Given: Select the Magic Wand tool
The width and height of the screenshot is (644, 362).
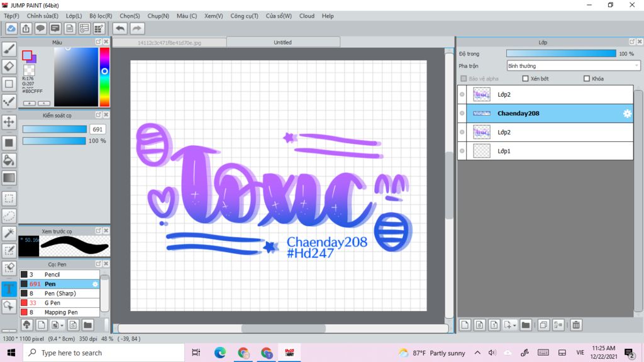Looking at the screenshot, I should click(x=9, y=233).
